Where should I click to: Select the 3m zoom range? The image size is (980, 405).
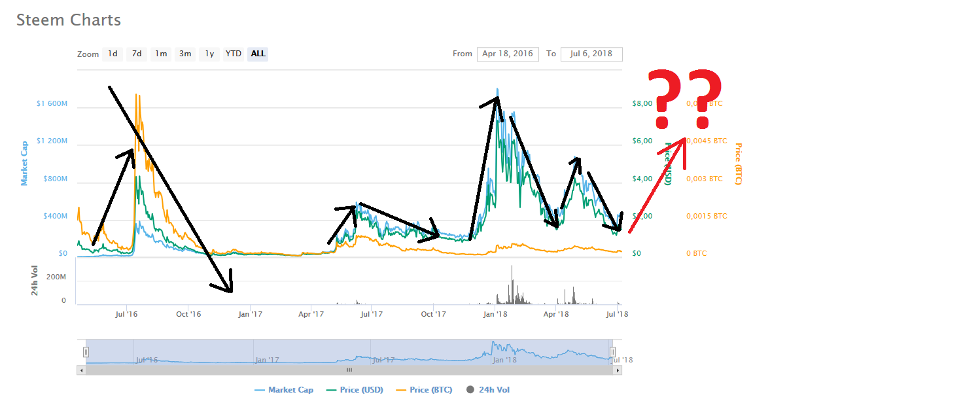pyautogui.click(x=185, y=54)
